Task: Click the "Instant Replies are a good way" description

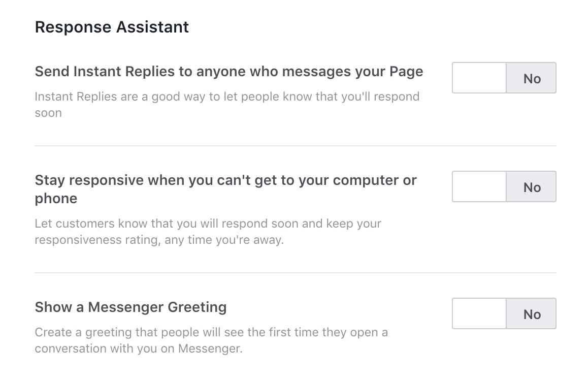Action: pyautogui.click(x=226, y=97)
